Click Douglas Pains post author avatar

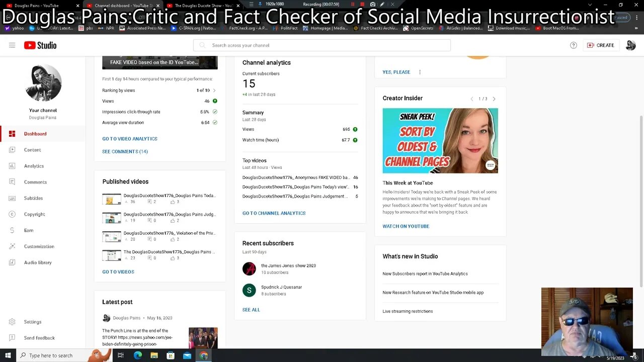pyautogui.click(x=106, y=318)
